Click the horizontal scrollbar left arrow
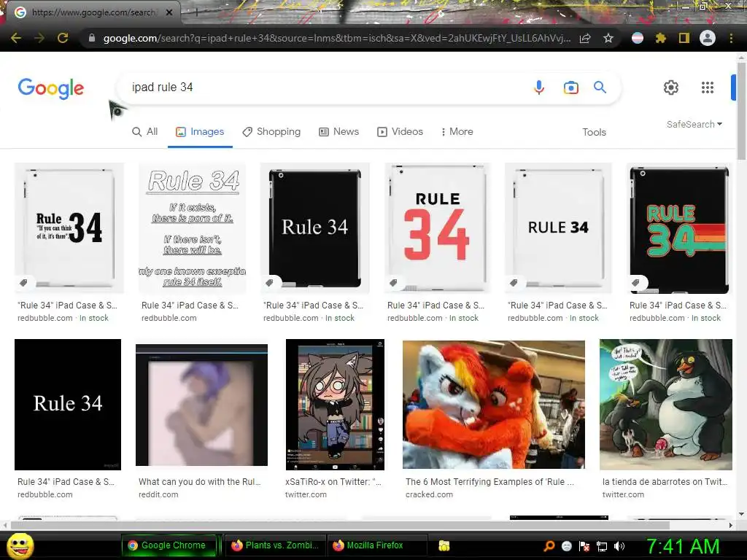 (x=5, y=525)
